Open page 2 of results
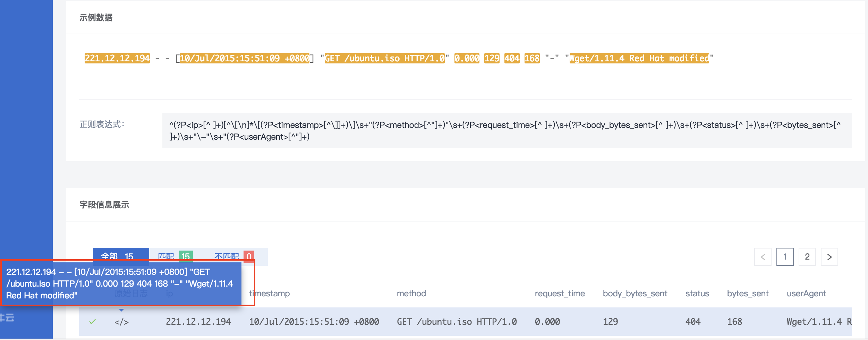The width and height of the screenshot is (868, 340). 807,257
